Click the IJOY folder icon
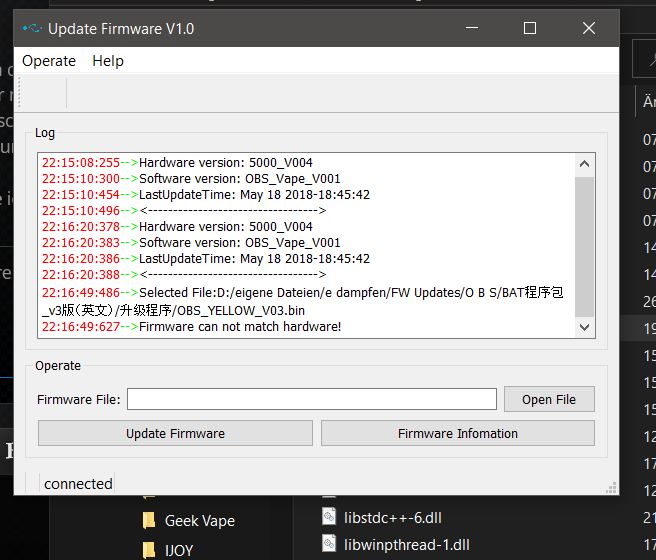This screenshot has height=560, width=656. pos(149,549)
